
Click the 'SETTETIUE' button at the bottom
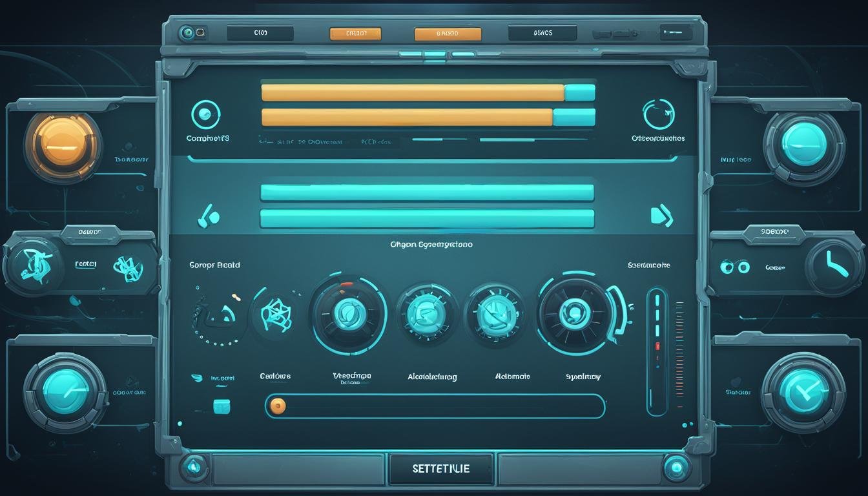441,469
